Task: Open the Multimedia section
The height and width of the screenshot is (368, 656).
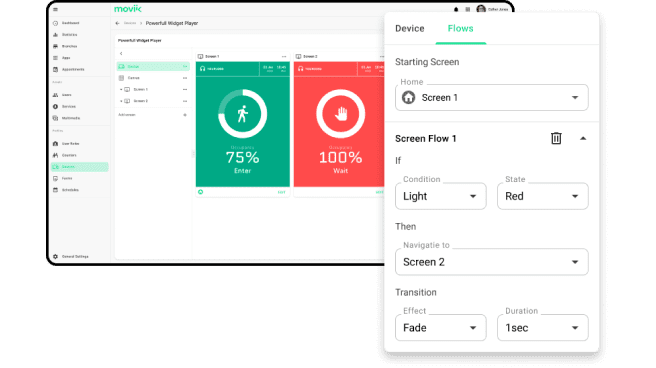Action: click(67, 118)
